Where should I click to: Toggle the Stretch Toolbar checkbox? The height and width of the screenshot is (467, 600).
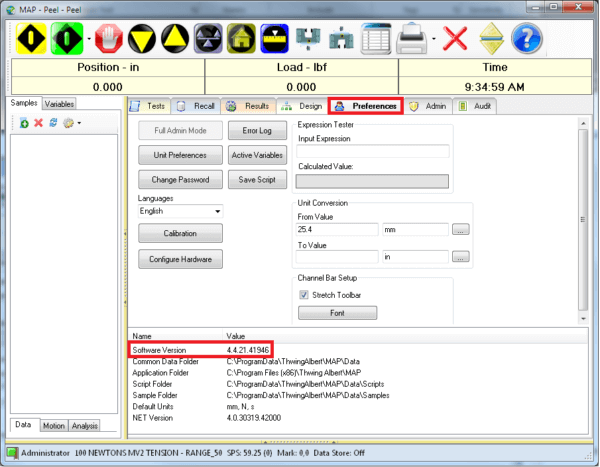(304, 295)
